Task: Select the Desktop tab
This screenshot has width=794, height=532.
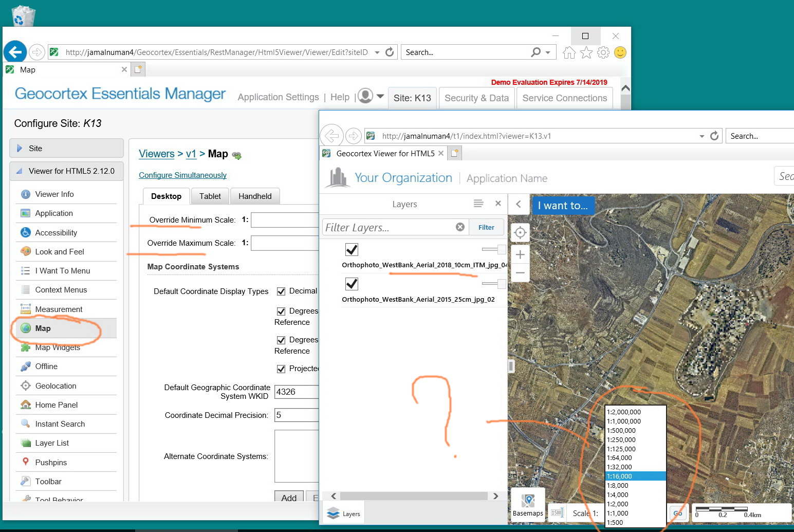Action: tap(166, 196)
